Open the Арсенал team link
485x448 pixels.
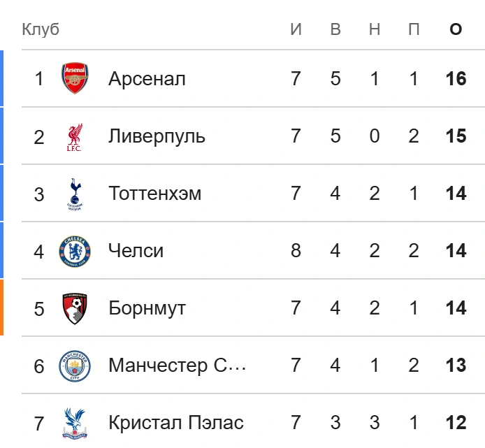[x=147, y=78]
